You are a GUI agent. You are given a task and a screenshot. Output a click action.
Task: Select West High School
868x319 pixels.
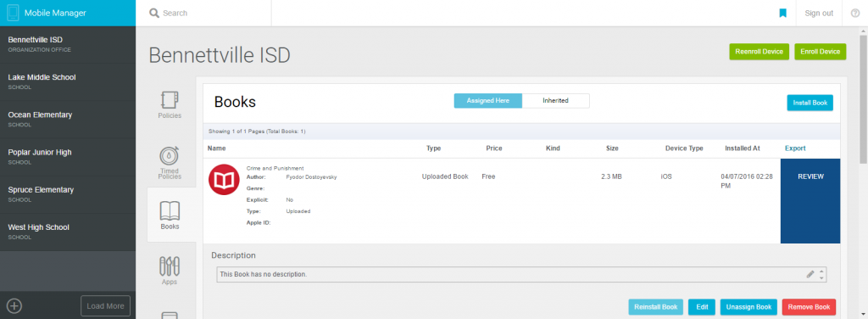(68, 232)
